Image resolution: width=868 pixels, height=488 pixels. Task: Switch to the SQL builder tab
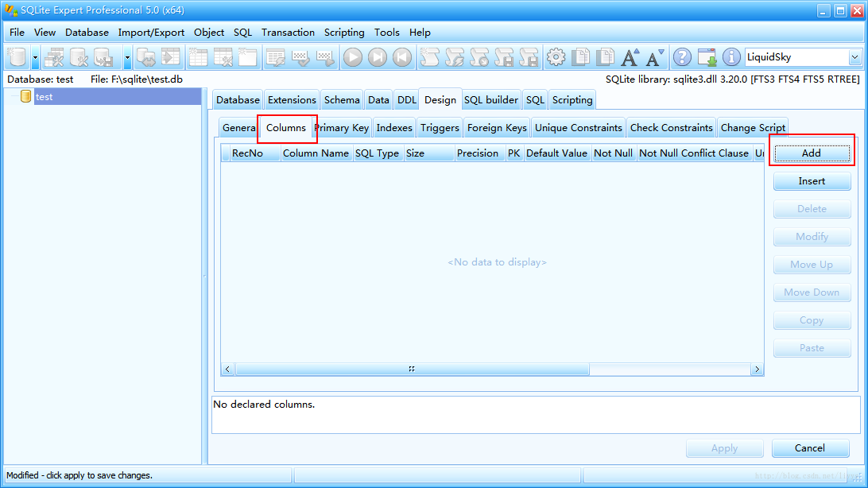click(491, 100)
